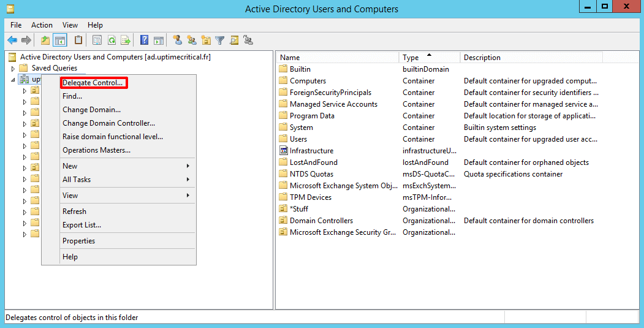644x328 pixels.
Task: Sort by the Description column header
Action: click(531, 58)
